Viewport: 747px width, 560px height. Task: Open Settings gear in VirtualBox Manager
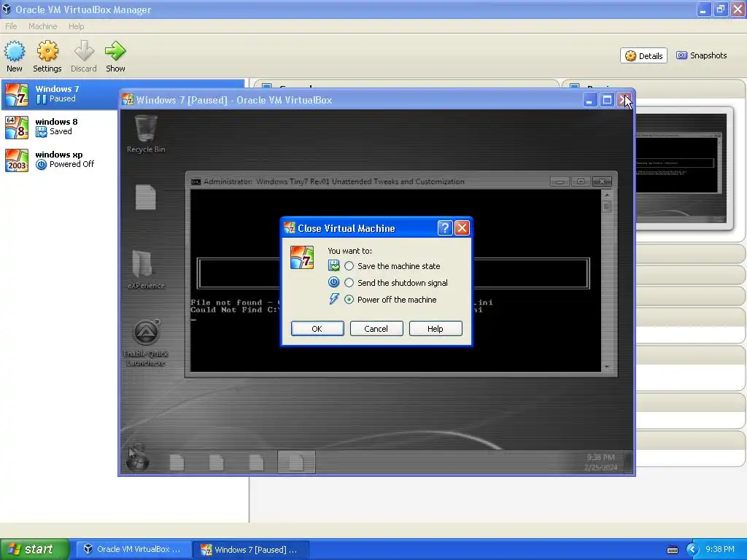coord(47,56)
